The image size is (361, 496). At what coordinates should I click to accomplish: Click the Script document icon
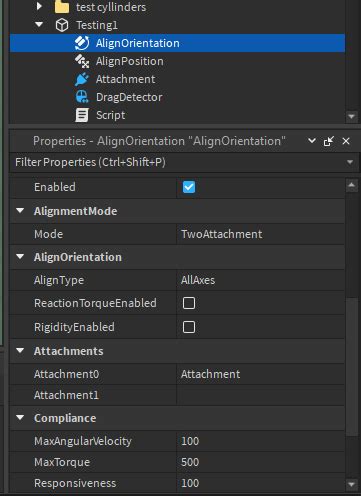[82, 115]
